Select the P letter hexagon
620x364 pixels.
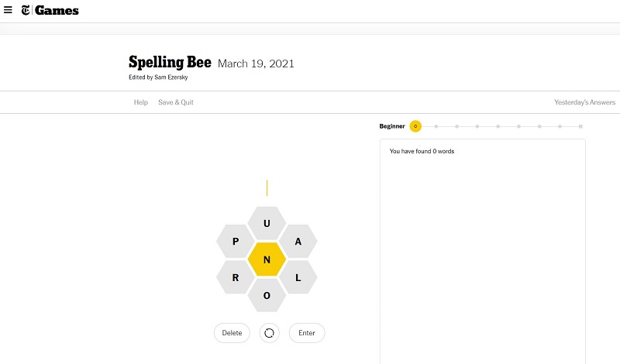tap(236, 241)
